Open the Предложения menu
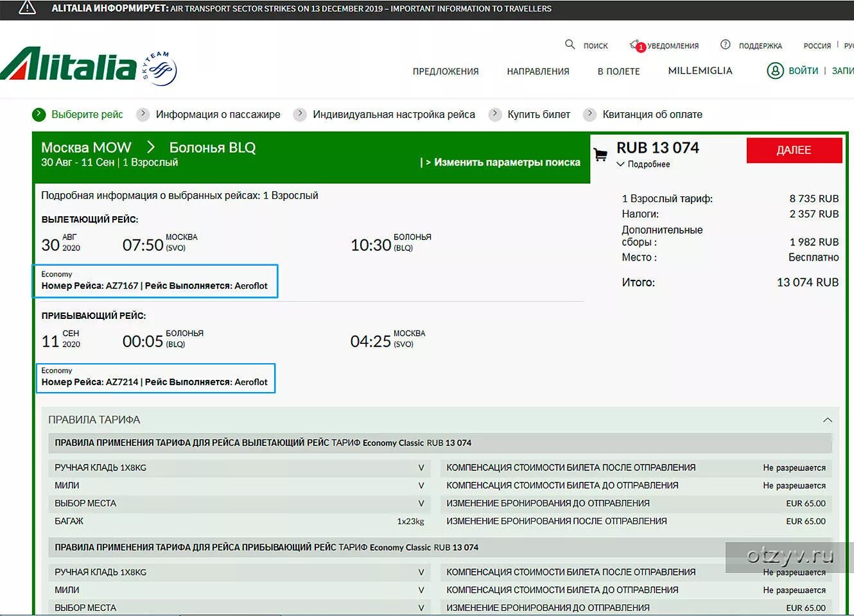 (446, 71)
